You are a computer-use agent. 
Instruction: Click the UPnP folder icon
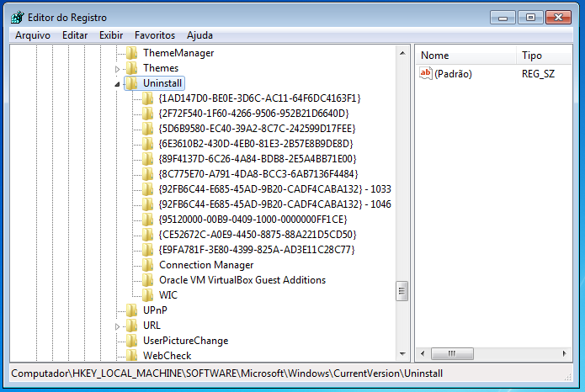coord(131,310)
